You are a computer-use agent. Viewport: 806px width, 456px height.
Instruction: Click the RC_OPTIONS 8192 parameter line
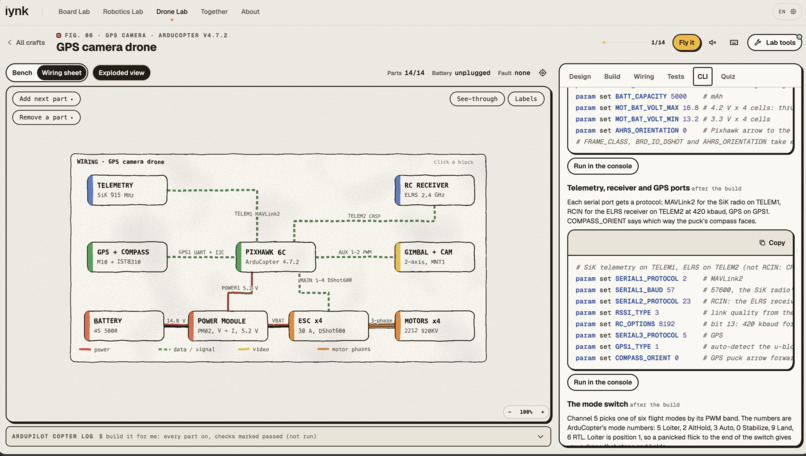click(684, 324)
